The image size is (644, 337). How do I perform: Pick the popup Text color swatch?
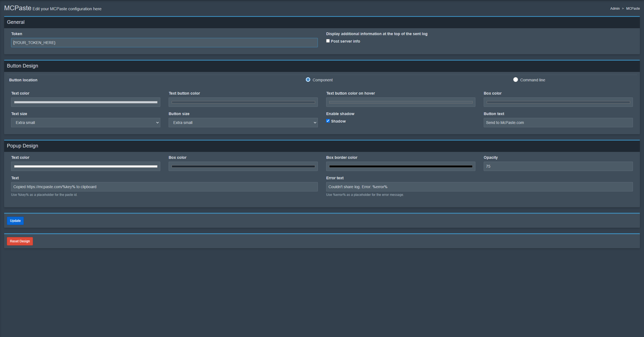(x=85, y=166)
